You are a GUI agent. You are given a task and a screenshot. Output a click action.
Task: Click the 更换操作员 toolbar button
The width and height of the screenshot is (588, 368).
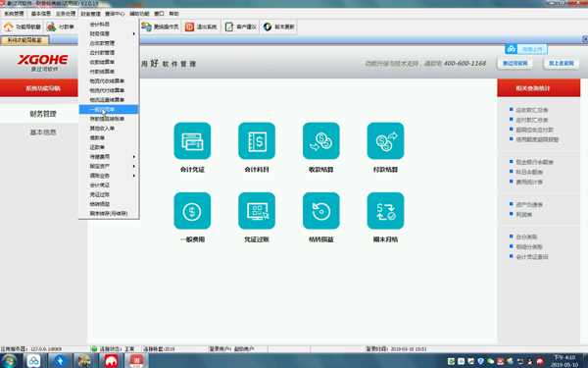(x=160, y=27)
